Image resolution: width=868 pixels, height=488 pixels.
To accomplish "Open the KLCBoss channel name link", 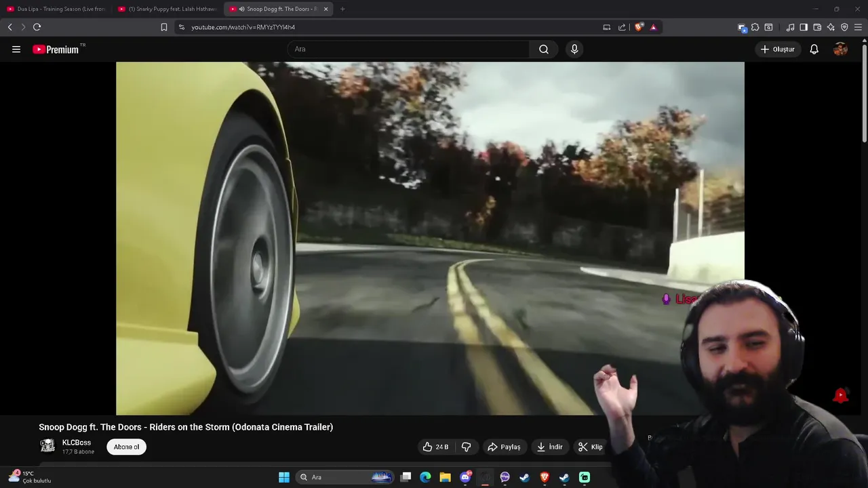I will tap(77, 443).
